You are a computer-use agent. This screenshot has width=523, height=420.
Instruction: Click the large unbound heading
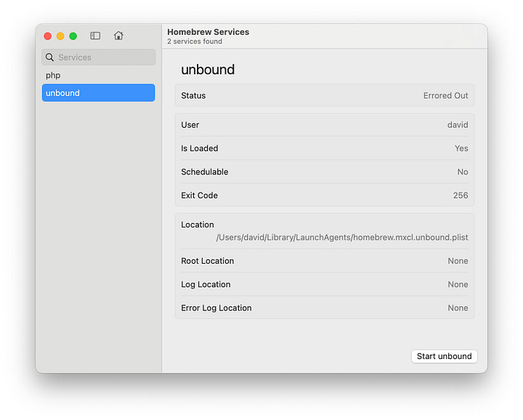point(208,69)
